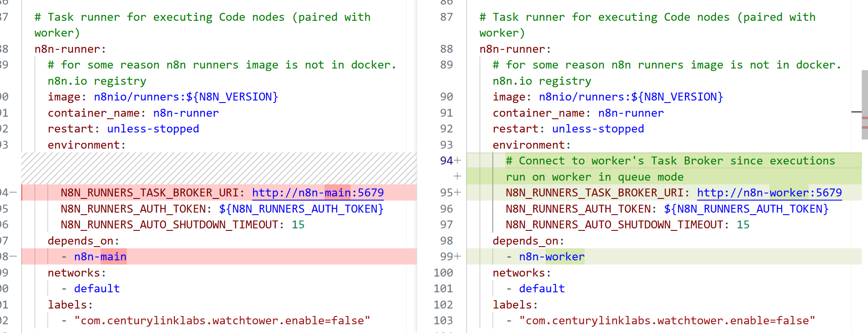Open the http://n8n-main:5679 link

tap(317, 193)
